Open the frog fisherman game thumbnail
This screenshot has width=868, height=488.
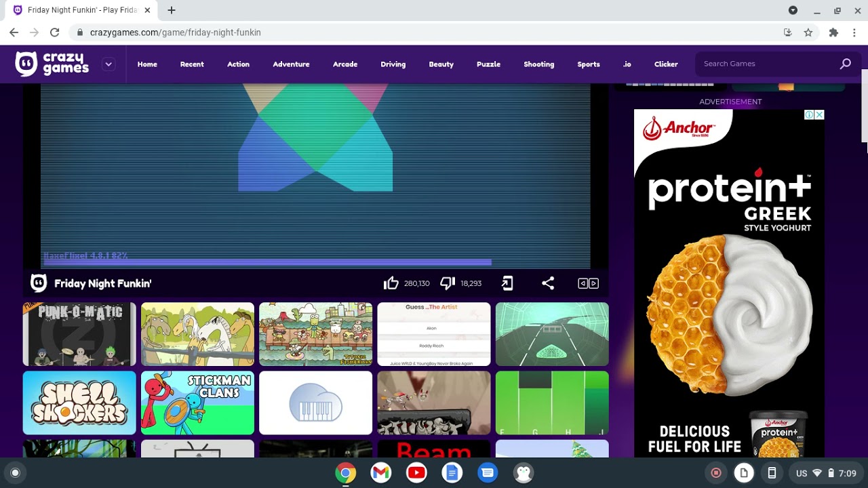(x=315, y=334)
